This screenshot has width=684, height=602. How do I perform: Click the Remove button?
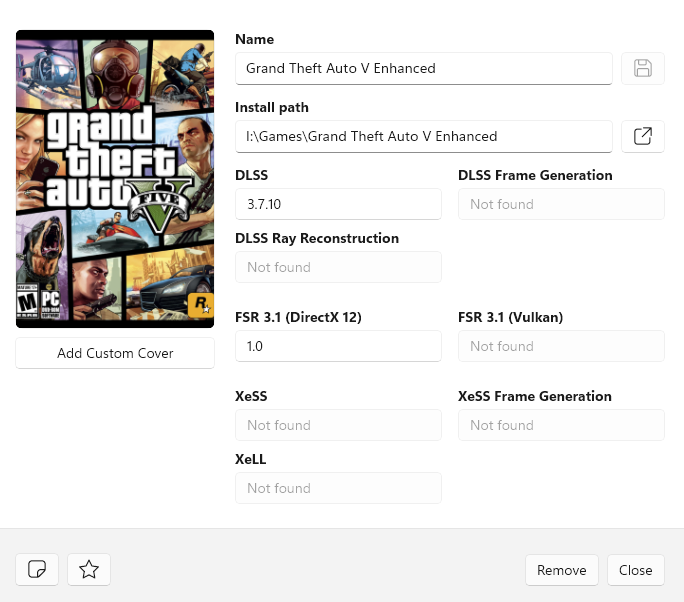coord(562,570)
